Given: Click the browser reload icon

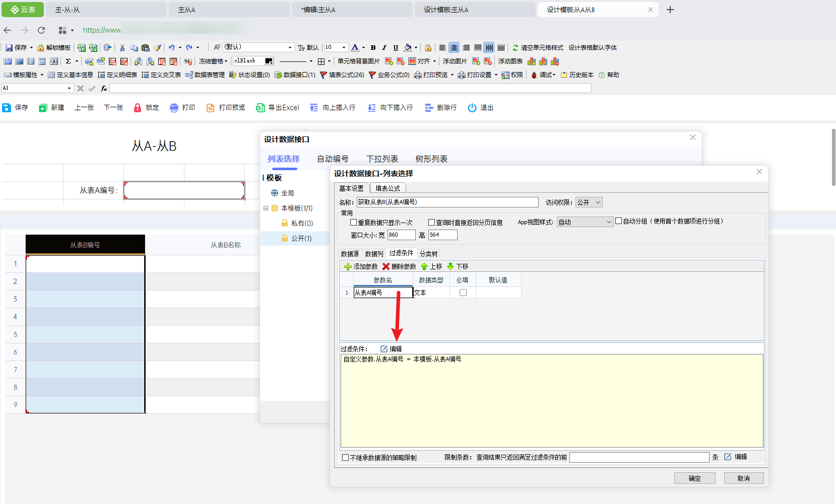Looking at the screenshot, I should pos(41,30).
